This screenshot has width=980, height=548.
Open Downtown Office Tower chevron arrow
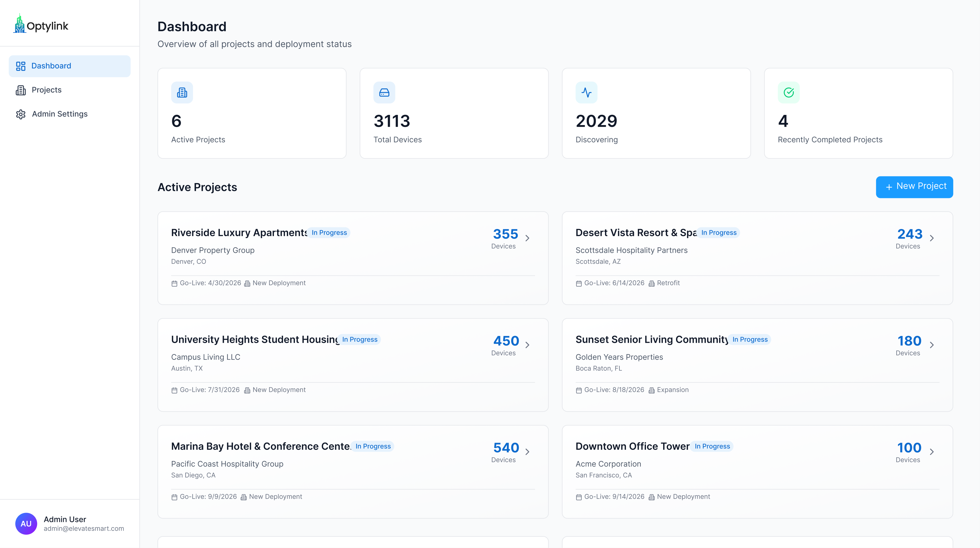pyautogui.click(x=932, y=452)
